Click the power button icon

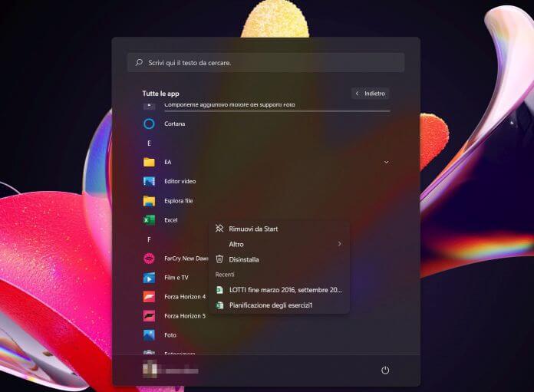point(385,371)
